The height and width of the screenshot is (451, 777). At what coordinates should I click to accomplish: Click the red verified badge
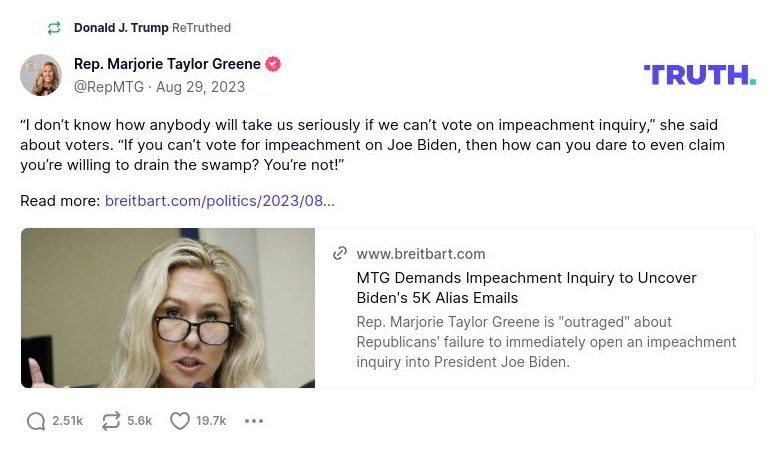[x=273, y=64]
